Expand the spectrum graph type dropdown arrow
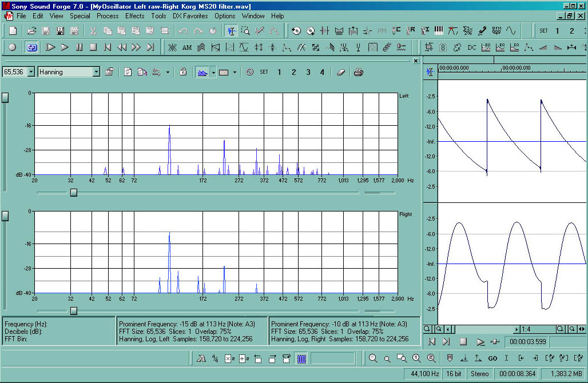This screenshot has width=588, height=383. point(213,72)
